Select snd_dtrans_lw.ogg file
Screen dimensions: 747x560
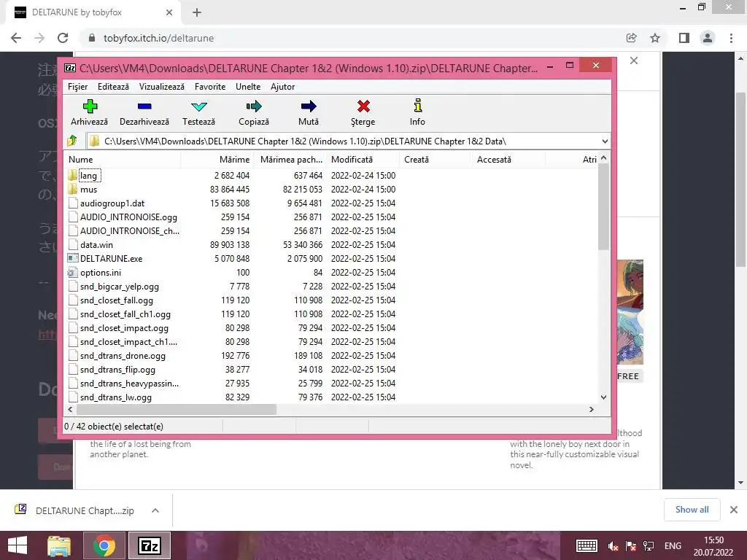(x=115, y=397)
